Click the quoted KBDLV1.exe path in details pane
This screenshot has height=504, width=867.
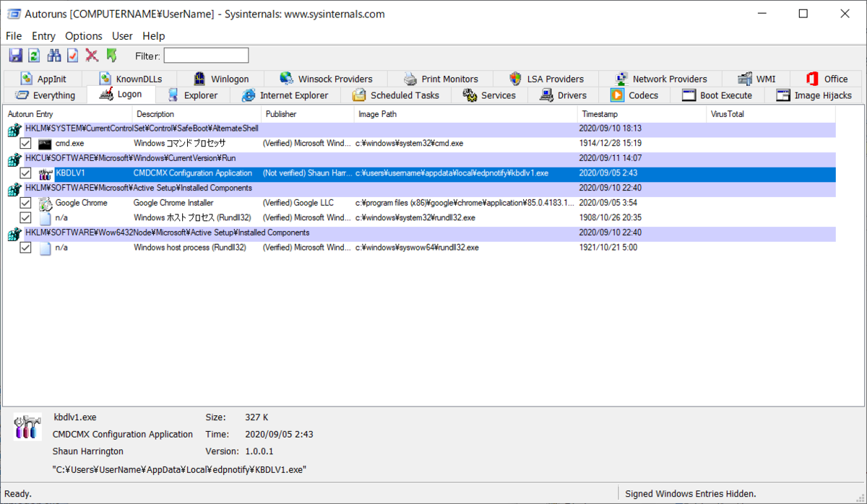coord(179,469)
